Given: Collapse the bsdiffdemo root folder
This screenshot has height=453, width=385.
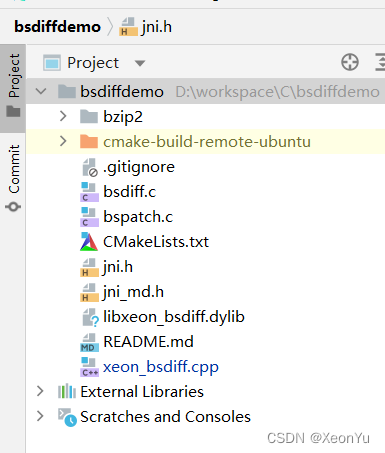Looking at the screenshot, I should click(41, 91).
